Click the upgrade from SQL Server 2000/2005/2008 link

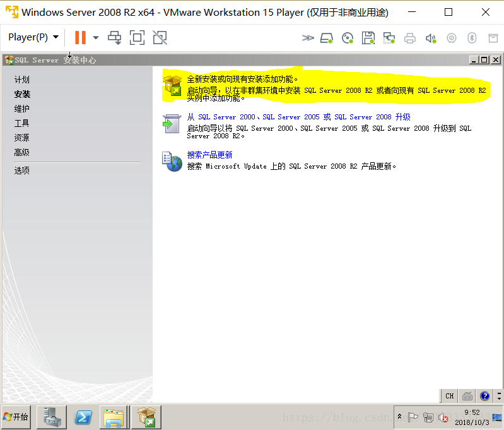tap(298, 117)
